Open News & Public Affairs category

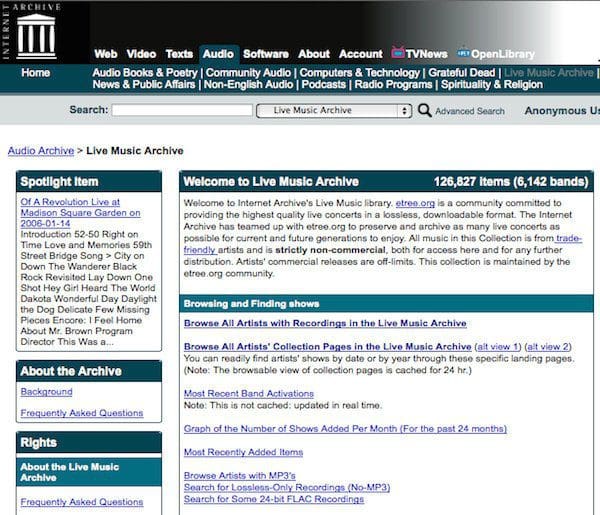tap(144, 85)
